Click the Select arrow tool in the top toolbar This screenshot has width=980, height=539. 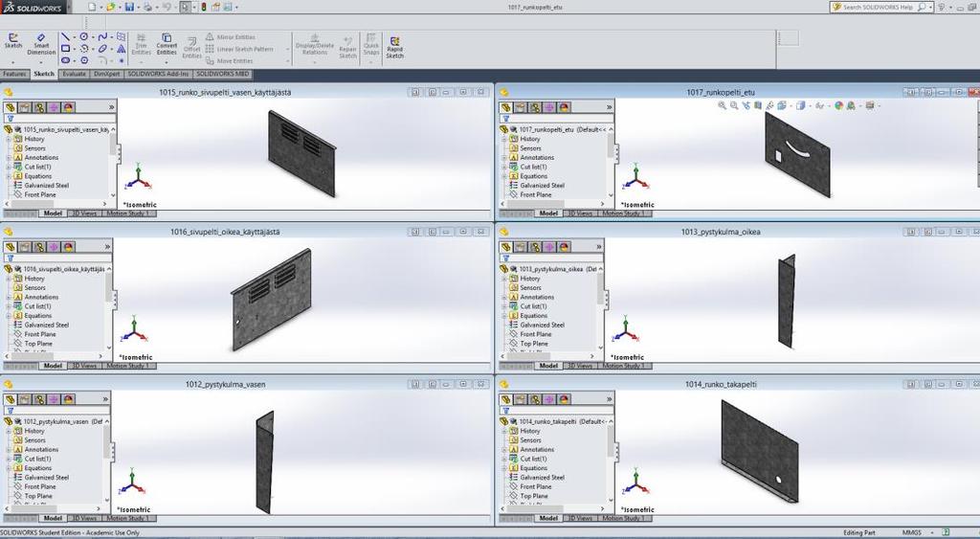[185, 7]
